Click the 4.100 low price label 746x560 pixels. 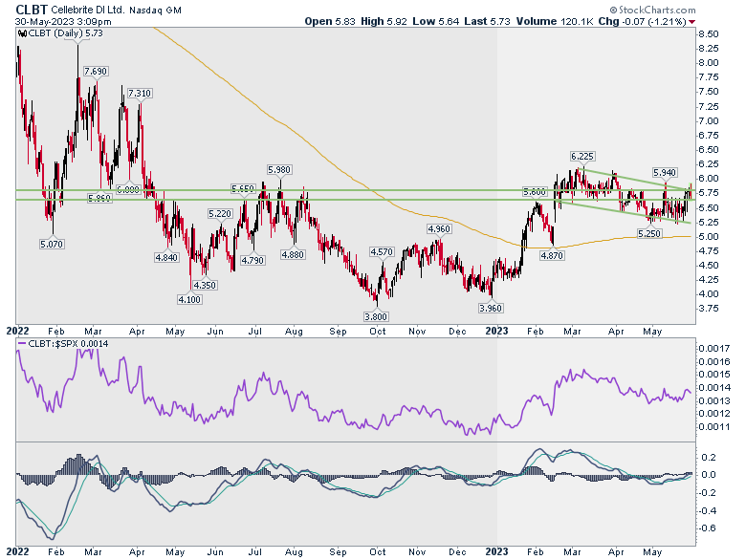coord(189,299)
